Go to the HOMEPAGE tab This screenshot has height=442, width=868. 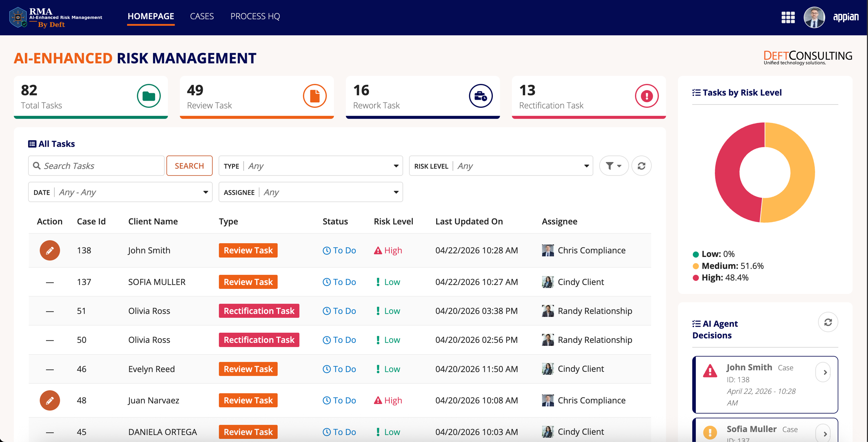(x=151, y=16)
